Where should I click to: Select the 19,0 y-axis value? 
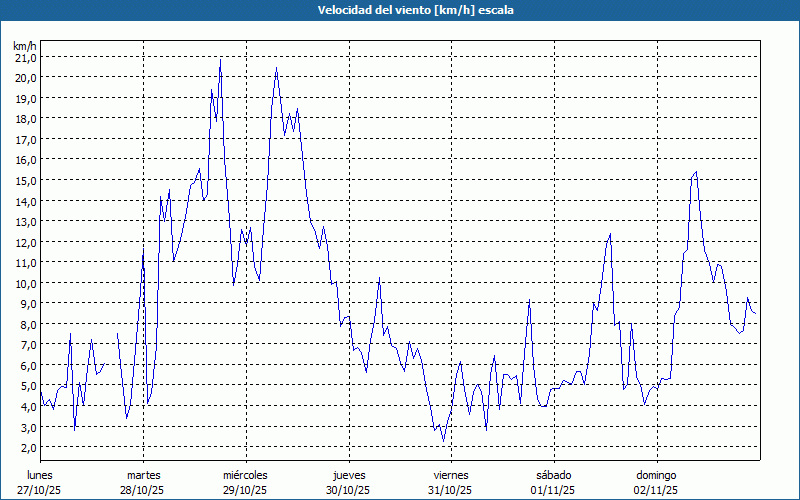(26, 98)
